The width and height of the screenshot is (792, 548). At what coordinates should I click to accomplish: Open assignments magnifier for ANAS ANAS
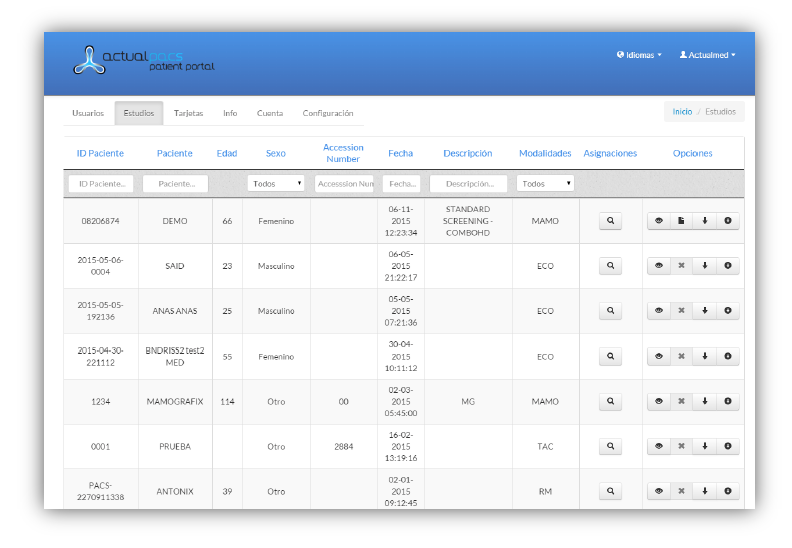(611, 311)
